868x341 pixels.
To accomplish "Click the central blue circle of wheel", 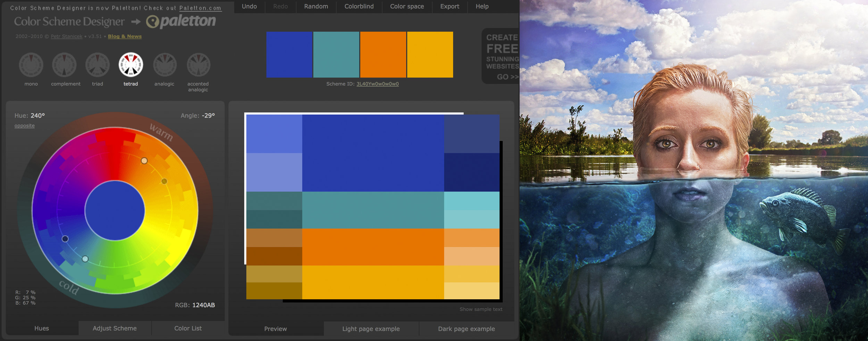I will point(115,211).
